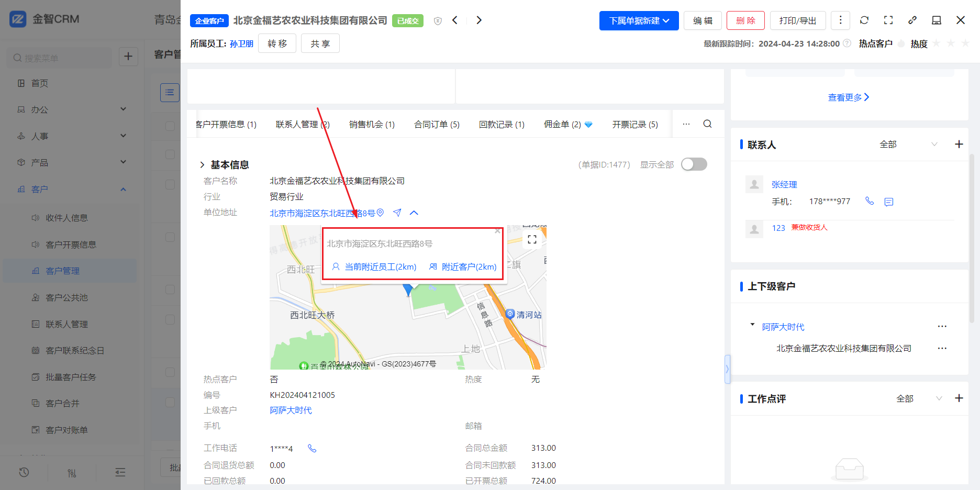Collapse the 基本信息 section
The height and width of the screenshot is (490, 980).
(x=202, y=165)
